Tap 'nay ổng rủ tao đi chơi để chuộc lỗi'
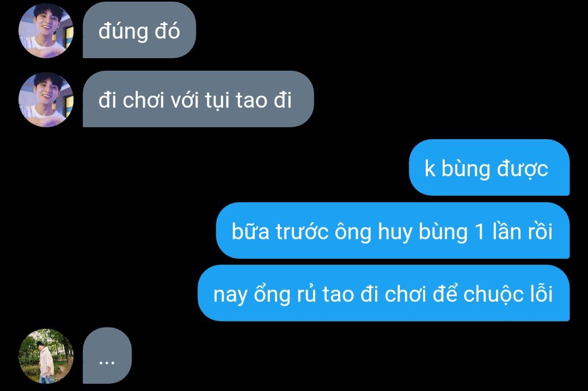The image size is (588, 391). tap(384, 293)
